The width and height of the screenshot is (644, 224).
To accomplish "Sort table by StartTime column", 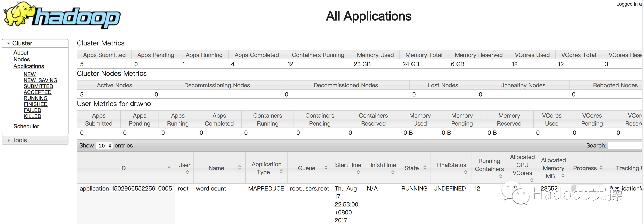I will pos(348,168).
